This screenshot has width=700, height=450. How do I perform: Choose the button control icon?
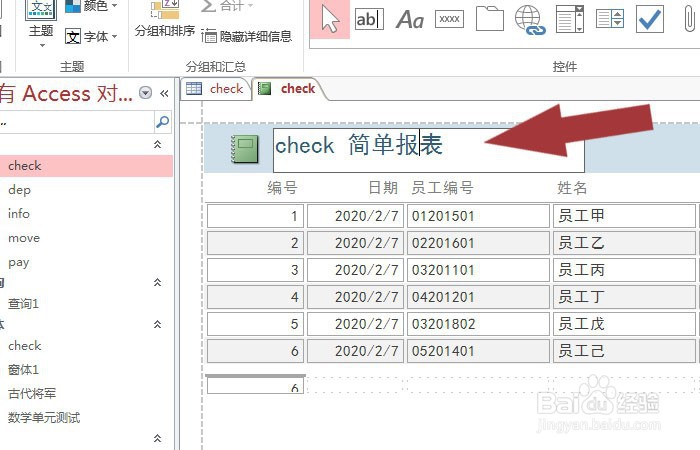(449, 19)
